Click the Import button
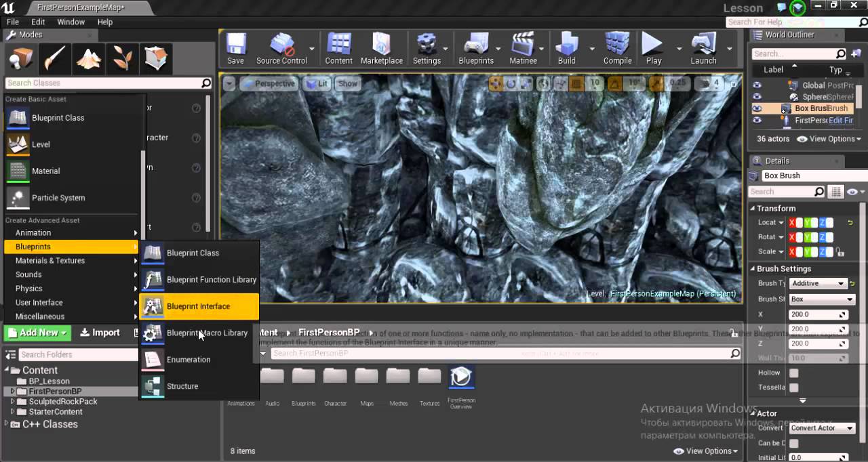This screenshot has width=868, height=462. pyautogui.click(x=100, y=333)
